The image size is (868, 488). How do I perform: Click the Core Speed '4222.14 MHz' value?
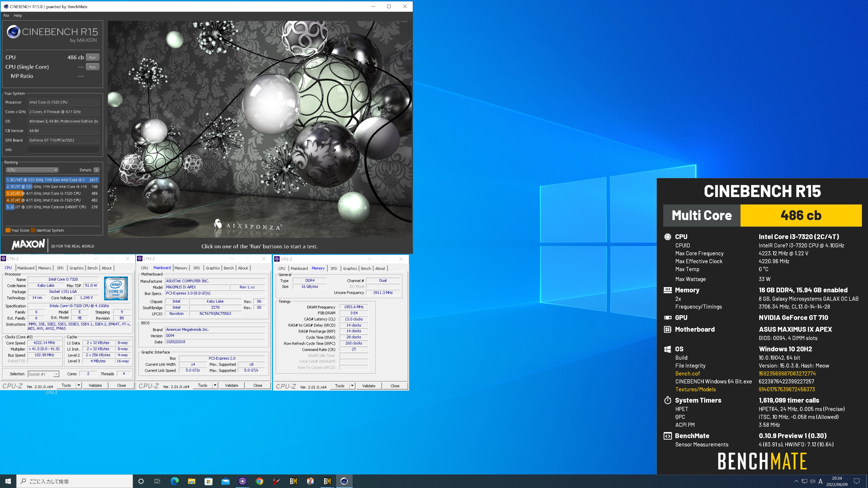(x=44, y=343)
